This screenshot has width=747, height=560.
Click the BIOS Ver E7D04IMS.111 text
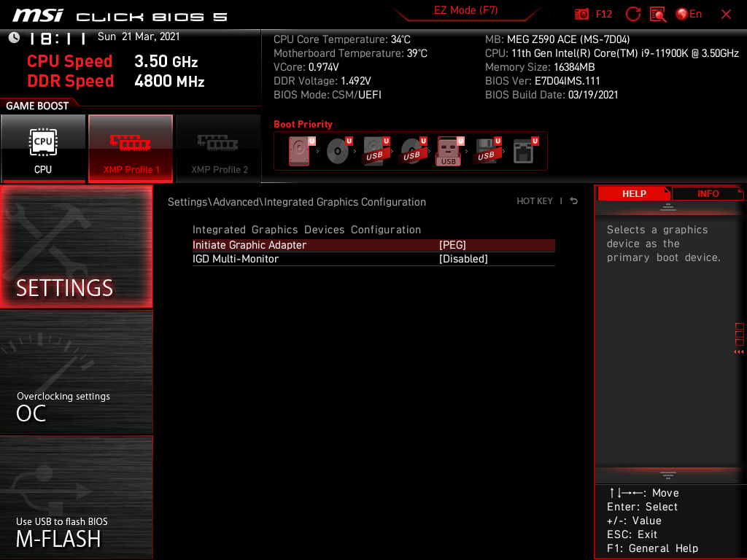542,81
